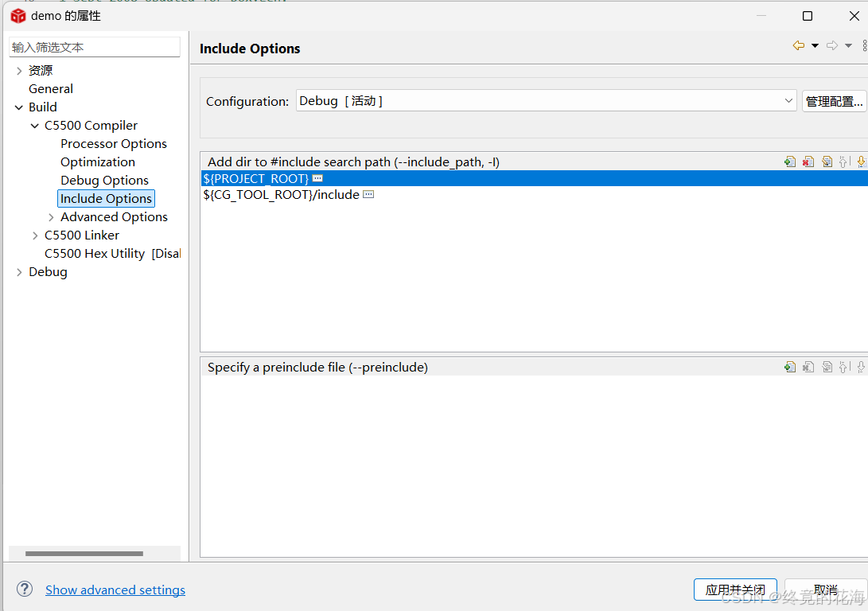Image resolution: width=868 pixels, height=611 pixels.
Task: Click the red cube demo window icon
Action: 18,15
